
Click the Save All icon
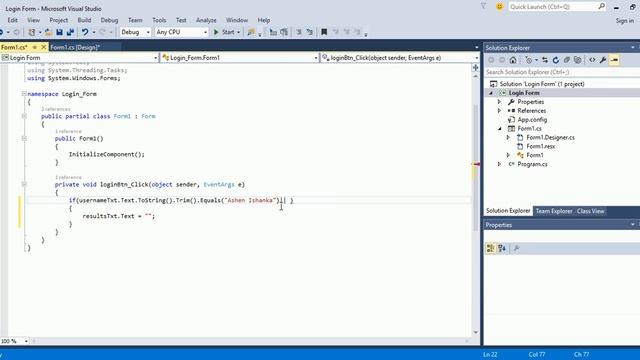70,32
